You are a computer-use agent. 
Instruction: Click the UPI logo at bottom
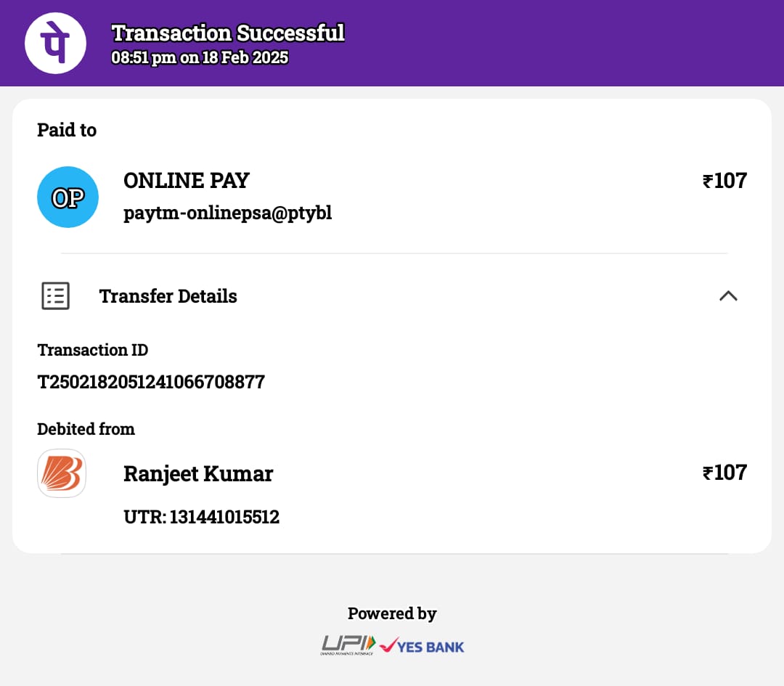click(348, 645)
